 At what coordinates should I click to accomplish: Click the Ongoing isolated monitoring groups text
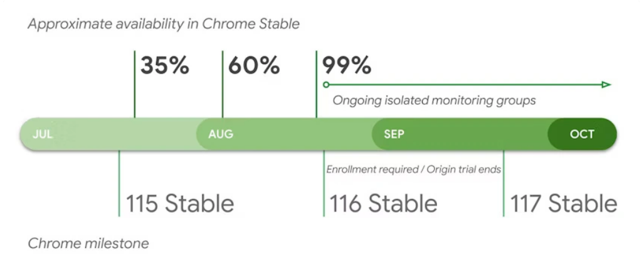(434, 100)
